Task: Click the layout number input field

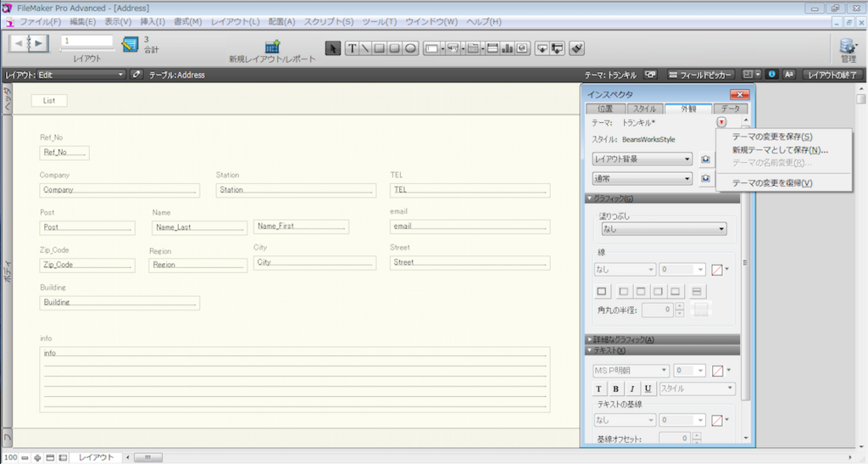Action: pos(87,41)
